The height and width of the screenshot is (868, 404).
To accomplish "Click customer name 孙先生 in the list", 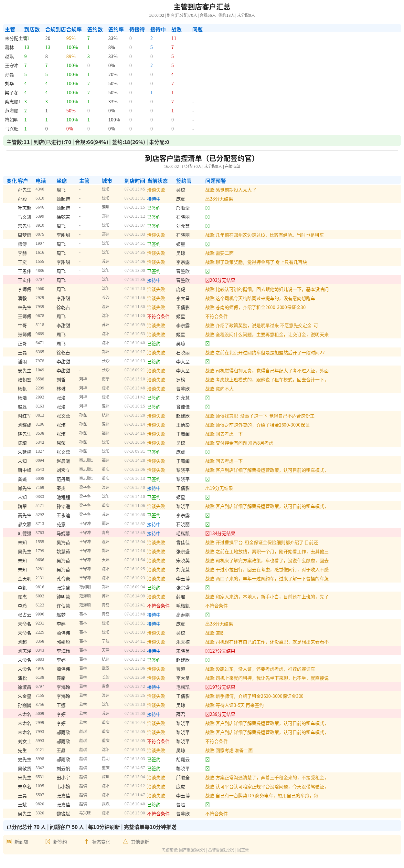I will 24,190.
